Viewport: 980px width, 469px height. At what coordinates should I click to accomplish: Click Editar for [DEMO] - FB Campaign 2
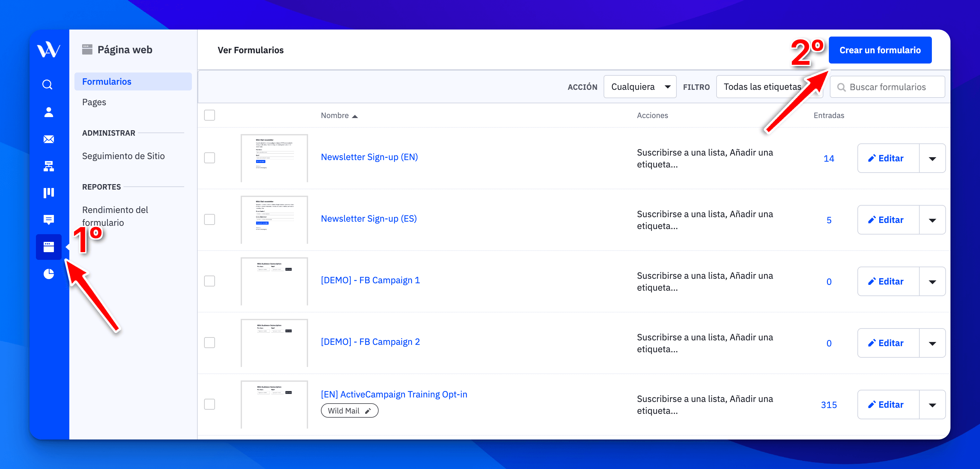888,343
